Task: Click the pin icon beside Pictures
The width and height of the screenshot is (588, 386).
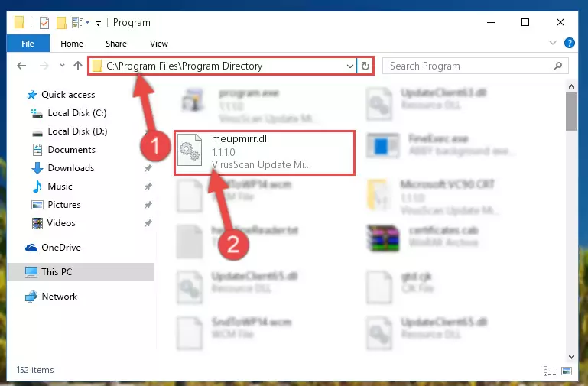Action: point(148,205)
